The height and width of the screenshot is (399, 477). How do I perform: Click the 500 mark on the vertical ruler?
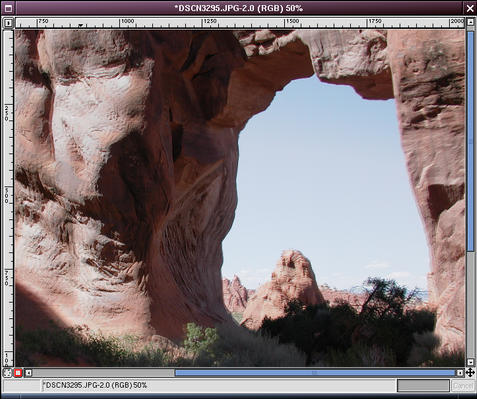click(7, 195)
